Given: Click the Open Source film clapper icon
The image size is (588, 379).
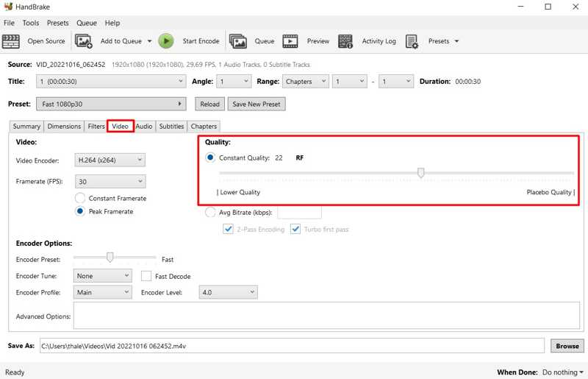Looking at the screenshot, I should [x=11, y=41].
